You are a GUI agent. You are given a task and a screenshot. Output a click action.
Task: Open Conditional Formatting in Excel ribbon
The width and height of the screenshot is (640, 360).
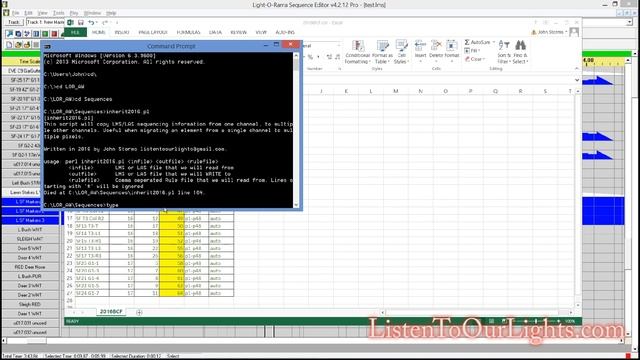pos(358,52)
